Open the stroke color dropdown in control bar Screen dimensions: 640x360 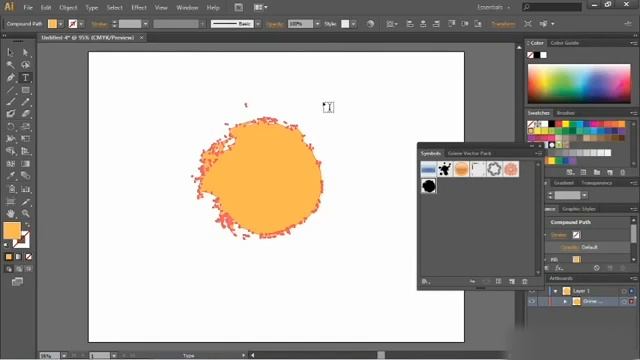[x=81, y=24]
